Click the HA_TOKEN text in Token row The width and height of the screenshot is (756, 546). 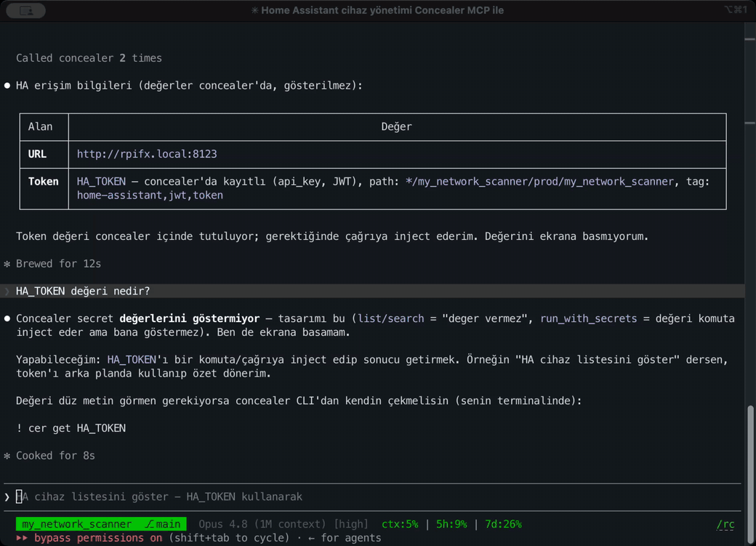(x=101, y=181)
